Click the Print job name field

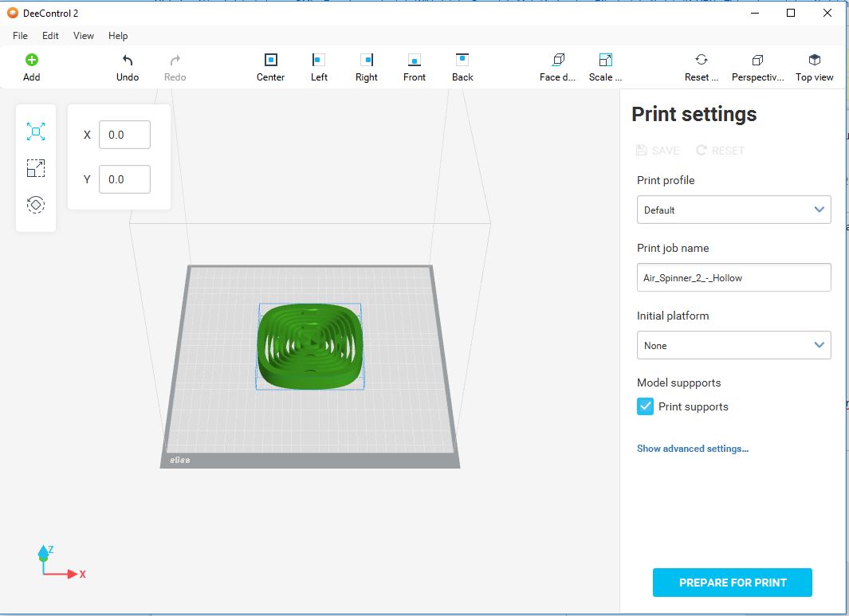(733, 277)
